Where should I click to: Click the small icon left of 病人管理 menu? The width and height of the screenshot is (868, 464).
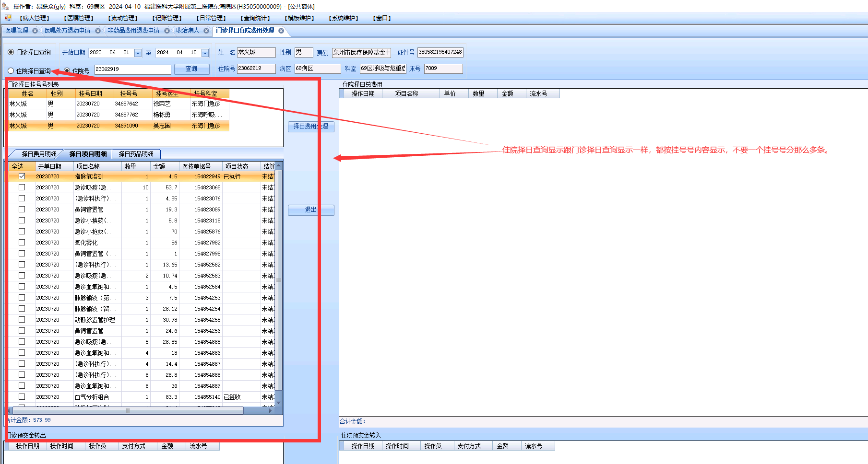pos(8,18)
